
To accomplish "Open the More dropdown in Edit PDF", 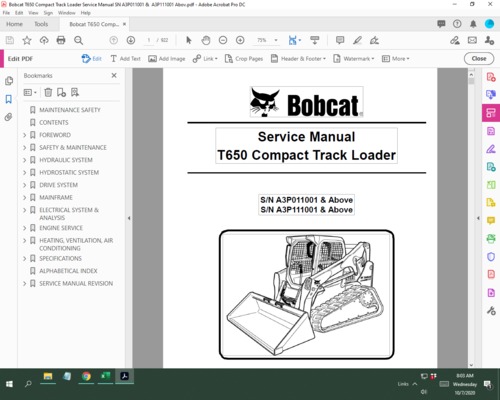I will tap(395, 59).
